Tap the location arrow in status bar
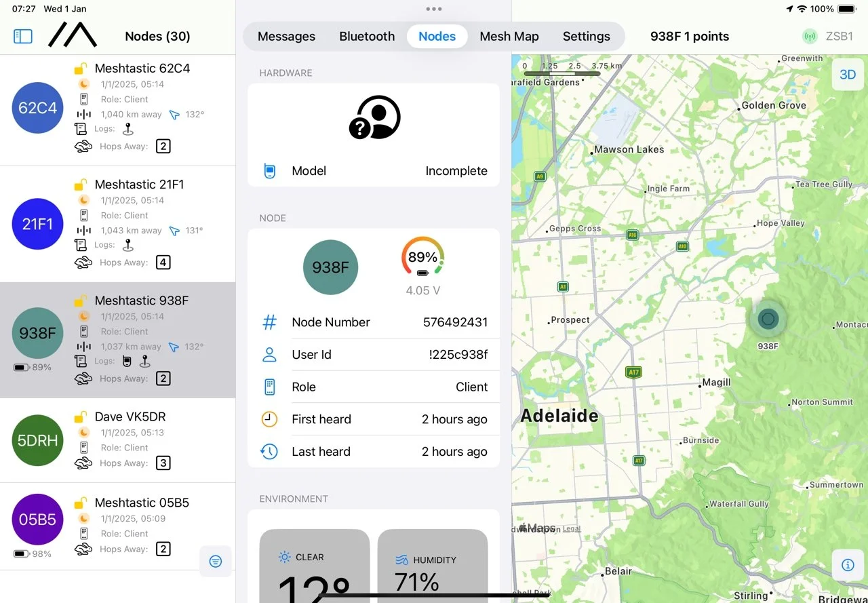This screenshot has height=603, width=868. tap(789, 9)
